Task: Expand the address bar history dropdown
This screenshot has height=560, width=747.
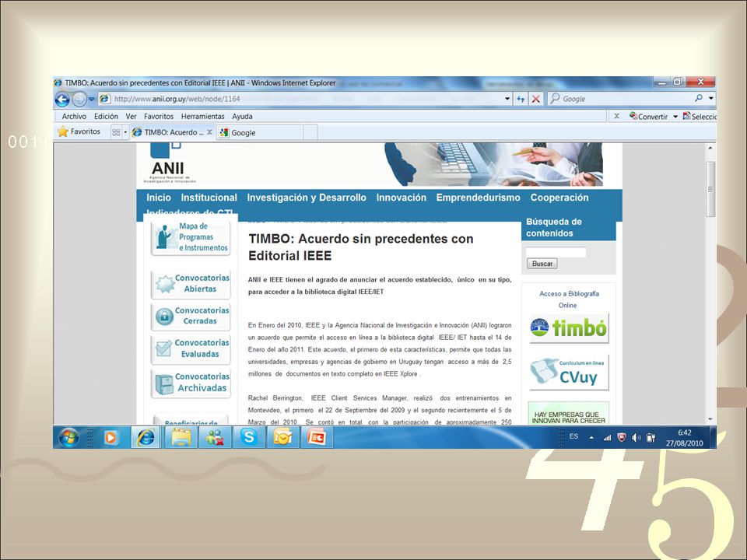Action: point(507,99)
